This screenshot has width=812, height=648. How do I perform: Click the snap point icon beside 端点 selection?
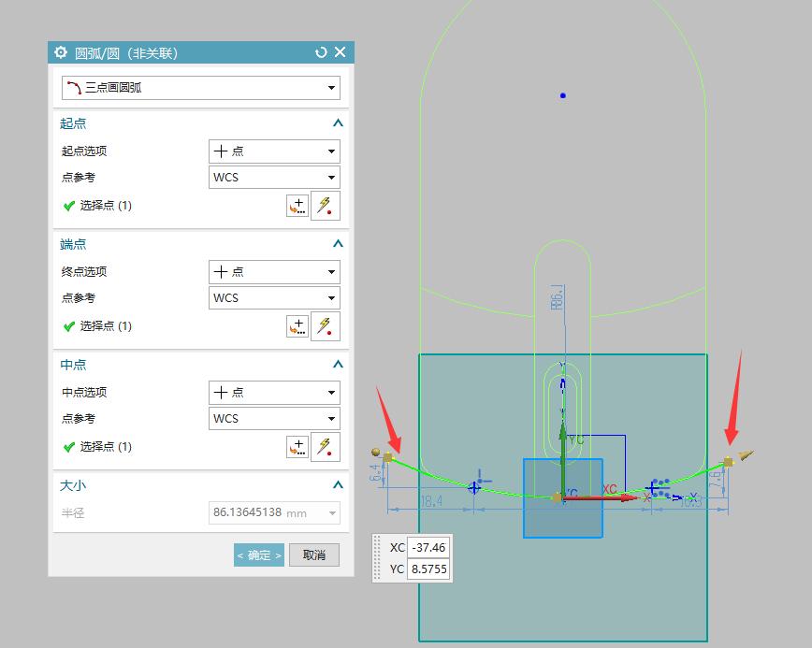coord(326,325)
